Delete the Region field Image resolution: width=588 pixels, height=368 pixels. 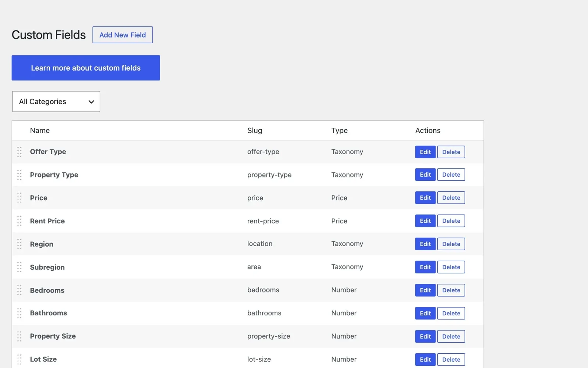click(451, 244)
